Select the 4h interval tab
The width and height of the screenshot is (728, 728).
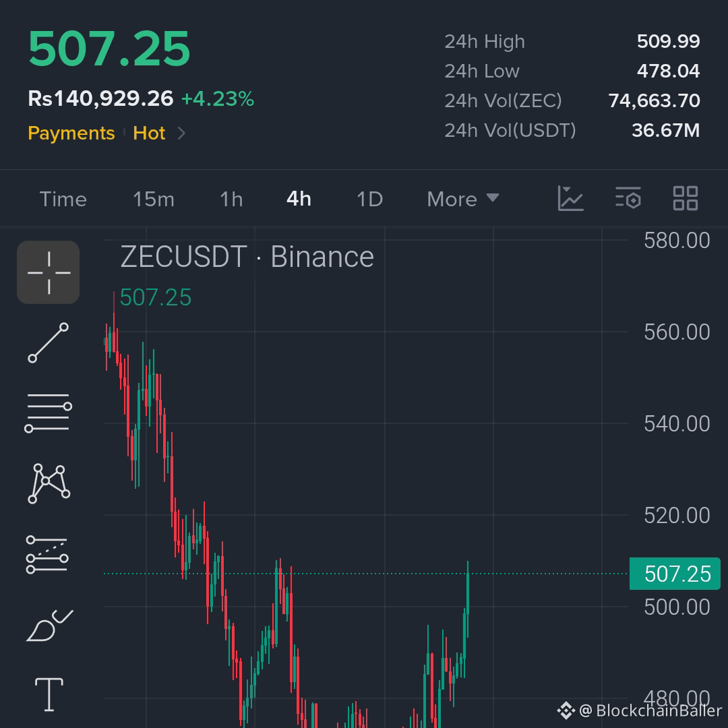tap(299, 199)
